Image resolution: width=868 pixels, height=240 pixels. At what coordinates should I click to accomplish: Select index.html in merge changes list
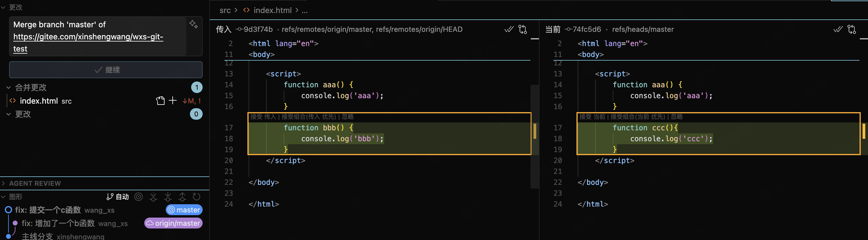coord(39,101)
